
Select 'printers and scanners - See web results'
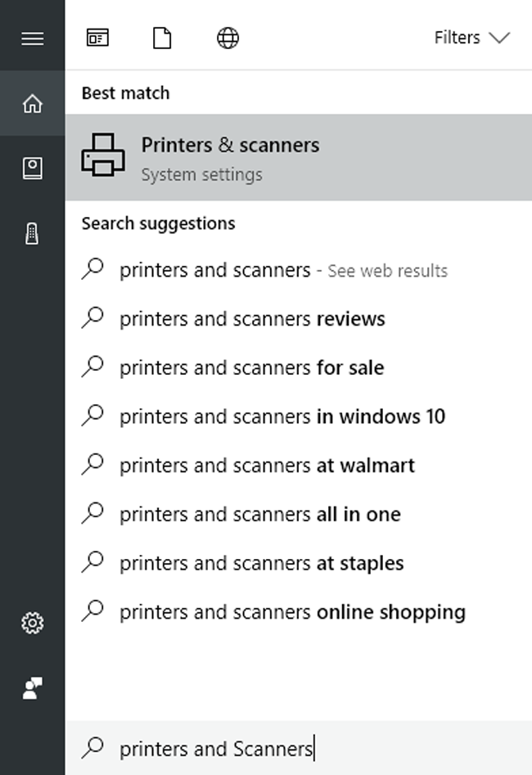(283, 270)
